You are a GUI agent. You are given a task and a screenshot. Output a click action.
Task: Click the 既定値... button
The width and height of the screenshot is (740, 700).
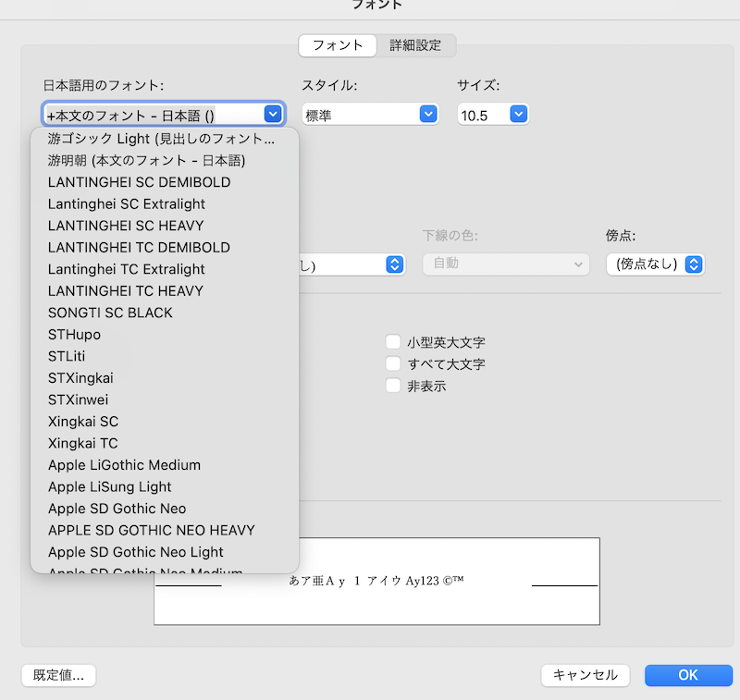click(x=58, y=675)
